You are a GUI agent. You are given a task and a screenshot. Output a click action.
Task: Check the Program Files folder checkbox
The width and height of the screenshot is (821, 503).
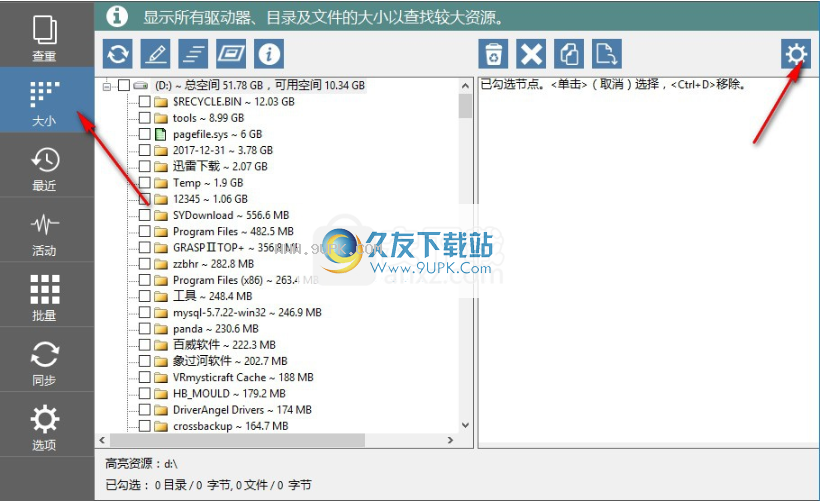click(x=145, y=231)
